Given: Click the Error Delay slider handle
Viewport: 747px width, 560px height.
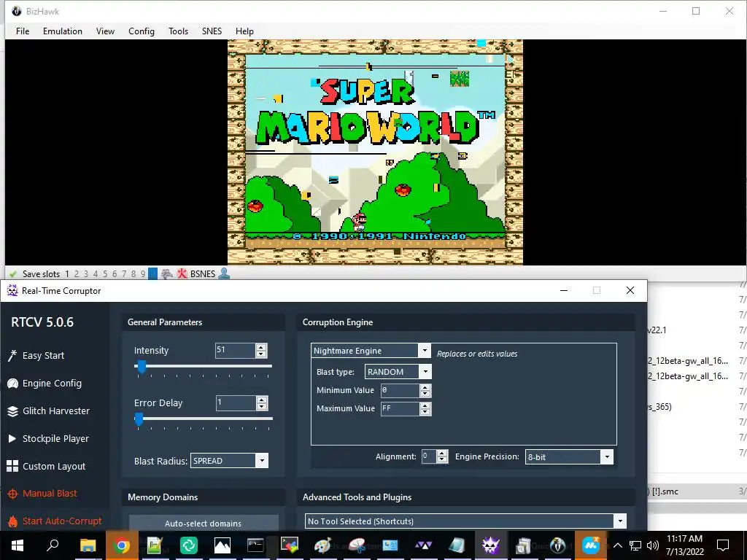Looking at the screenshot, I should (139, 419).
